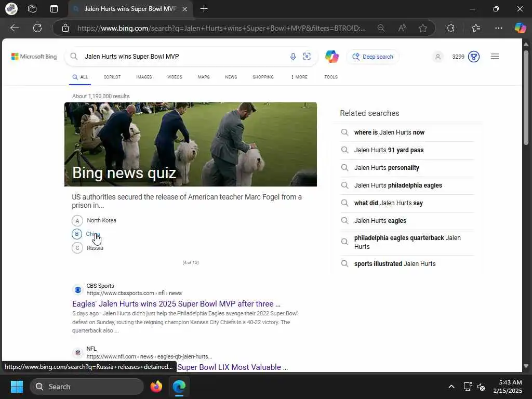View site information lock icon

pos(65,28)
